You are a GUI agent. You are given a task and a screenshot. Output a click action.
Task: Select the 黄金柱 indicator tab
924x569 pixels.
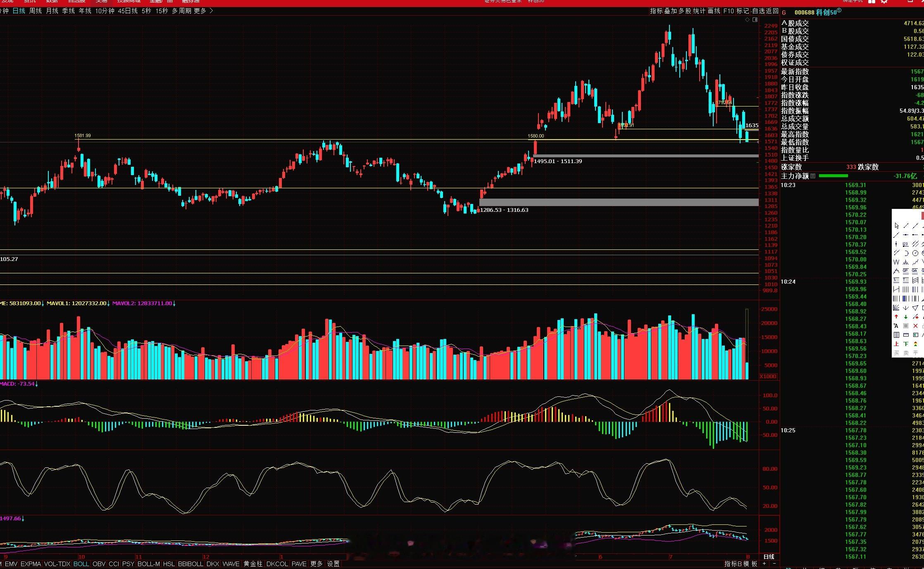click(x=253, y=564)
